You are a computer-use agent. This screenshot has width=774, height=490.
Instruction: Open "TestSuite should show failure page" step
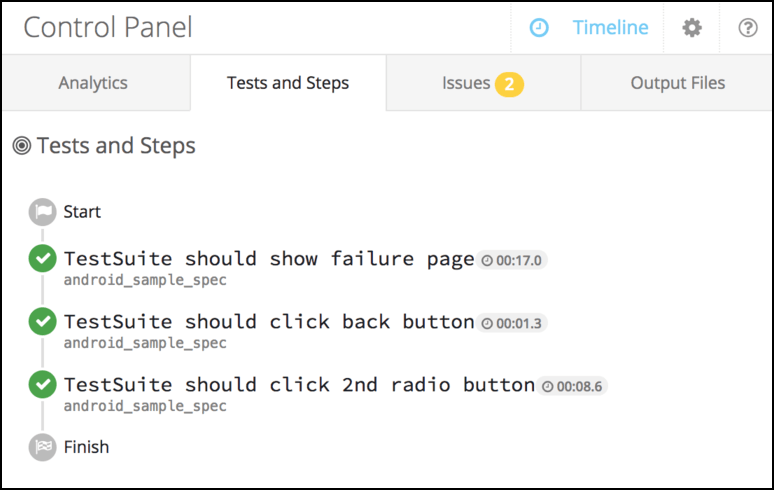click(x=269, y=260)
